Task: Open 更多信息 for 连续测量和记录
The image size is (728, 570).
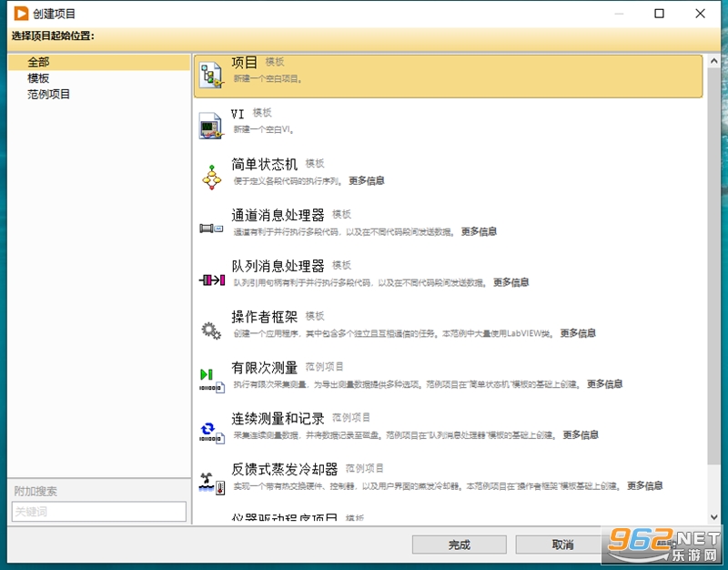Action: pos(581,435)
